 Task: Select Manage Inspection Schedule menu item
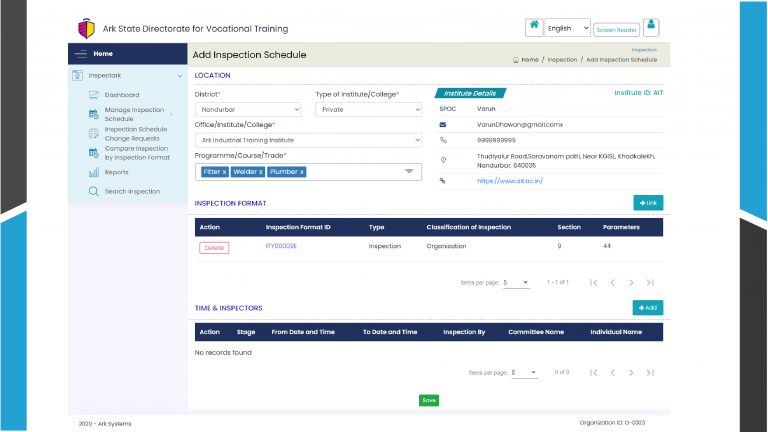(133, 113)
